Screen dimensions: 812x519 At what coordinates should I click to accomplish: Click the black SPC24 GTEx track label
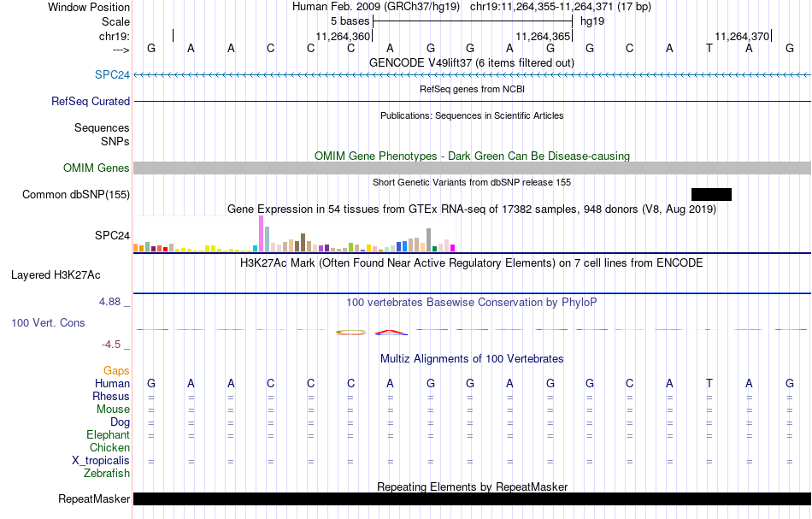pyautogui.click(x=112, y=235)
